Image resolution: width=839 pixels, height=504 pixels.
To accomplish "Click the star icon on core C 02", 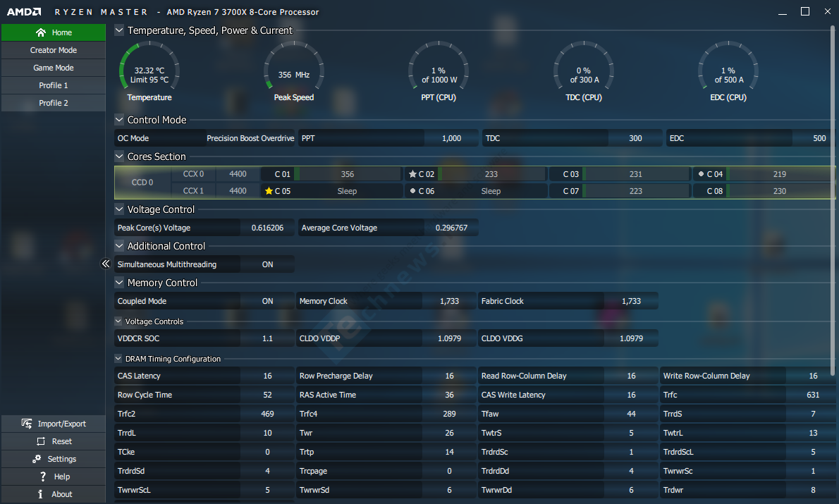I will (412, 174).
